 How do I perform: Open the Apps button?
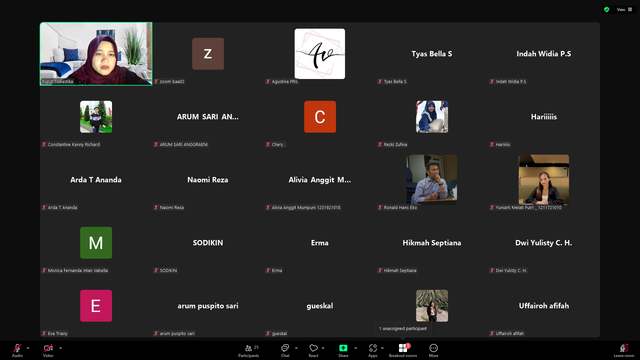tap(373, 350)
